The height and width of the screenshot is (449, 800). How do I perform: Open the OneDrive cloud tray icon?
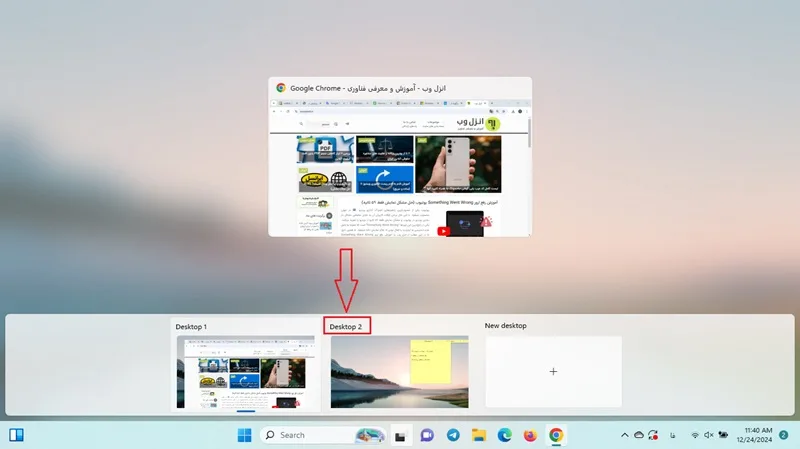click(x=639, y=435)
